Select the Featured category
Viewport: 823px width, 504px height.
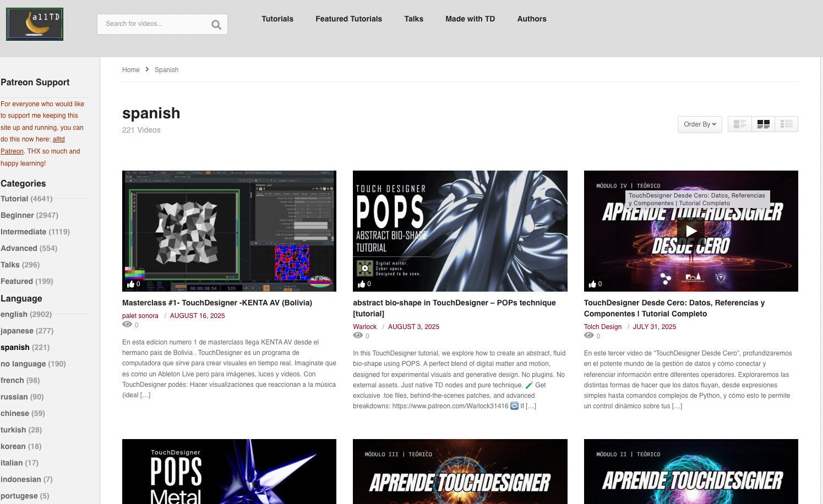(x=26, y=281)
